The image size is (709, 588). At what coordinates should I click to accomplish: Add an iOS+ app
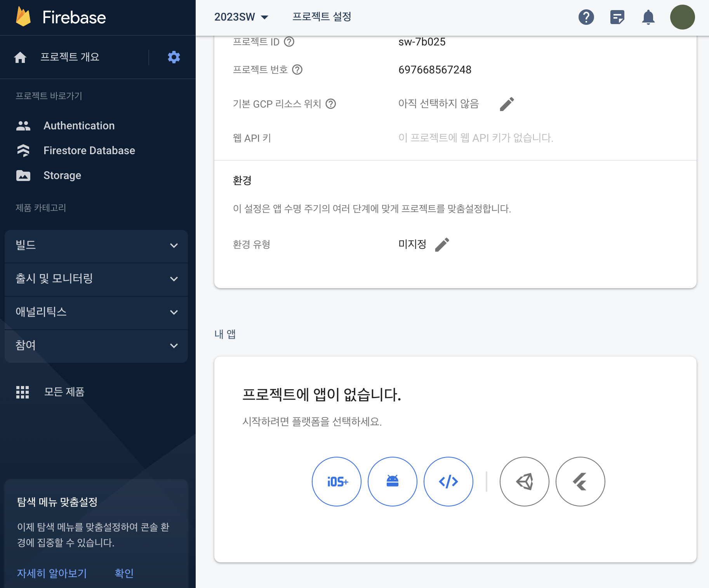pyautogui.click(x=337, y=482)
